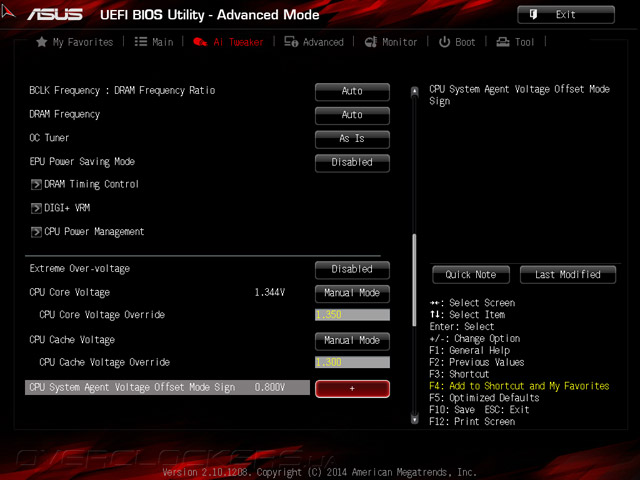Click the scrollbar down arrow

[415, 419]
